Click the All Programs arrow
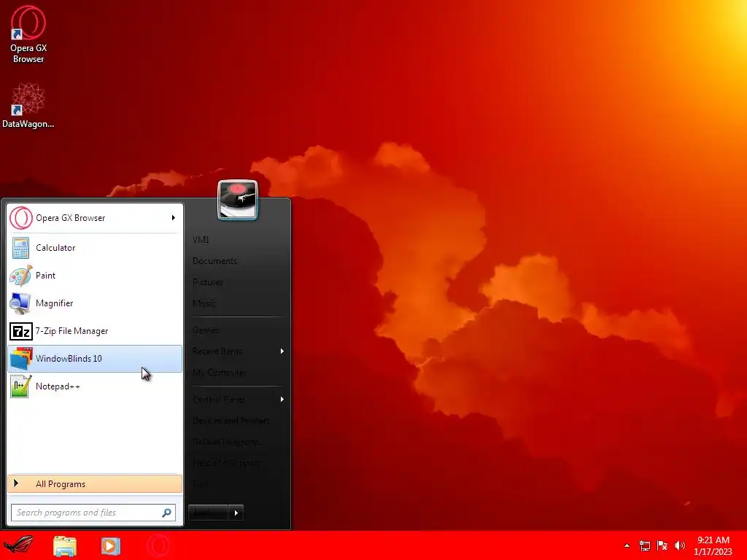The width and height of the screenshot is (747, 560). (x=16, y=483)
